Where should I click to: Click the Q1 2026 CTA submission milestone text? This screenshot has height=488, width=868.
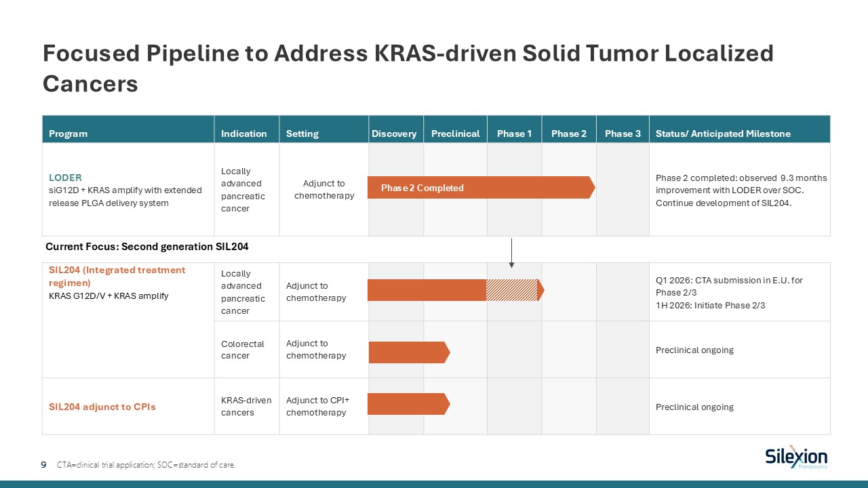click(729, 286)
